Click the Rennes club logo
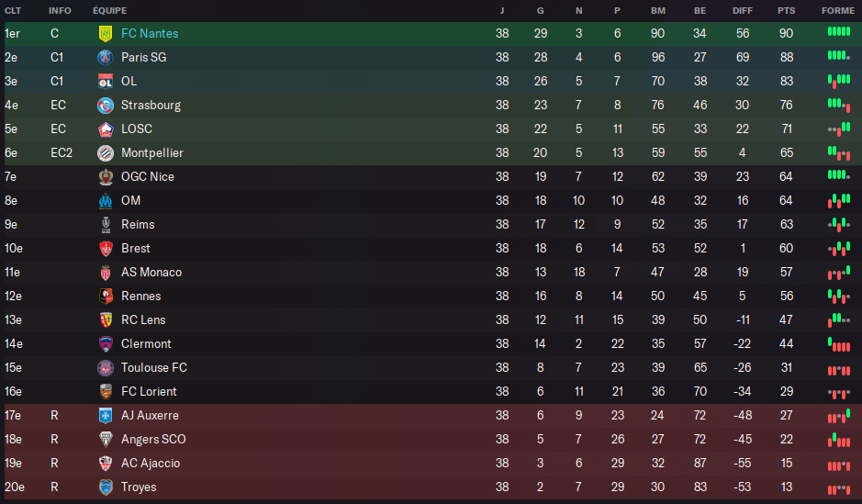Screen dimensions: 862x504 click(x=105, y=296)
